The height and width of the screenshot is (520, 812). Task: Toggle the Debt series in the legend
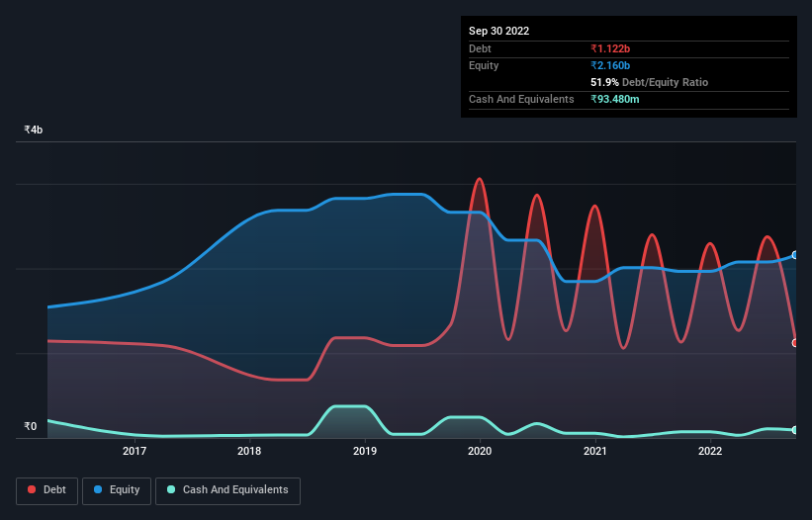coord(46,490)
